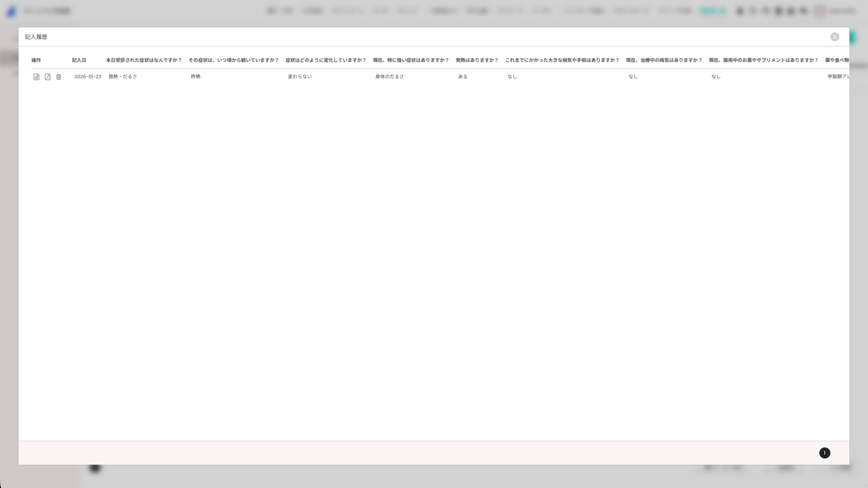Click the 発熱はありますか？ column header
This screenshot has width=868, height=488.
[476, 60]
